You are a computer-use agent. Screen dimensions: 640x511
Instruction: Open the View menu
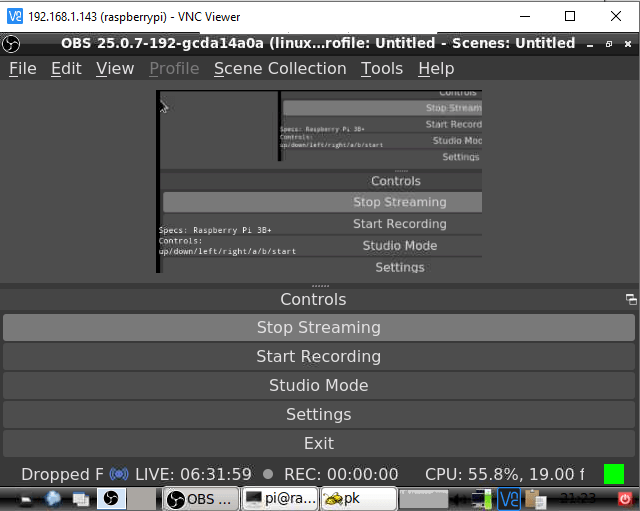[x=115, y=69]
